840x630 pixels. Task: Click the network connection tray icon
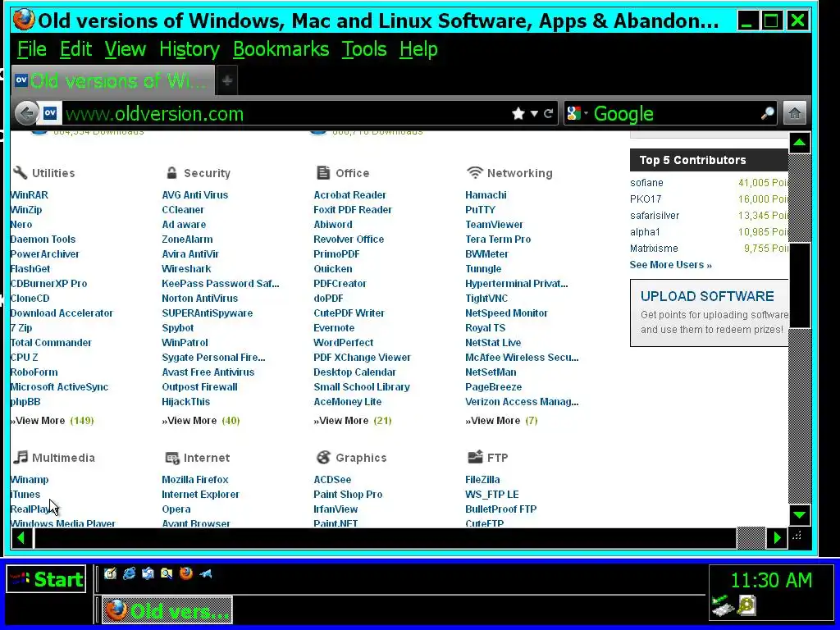point(723,606)
